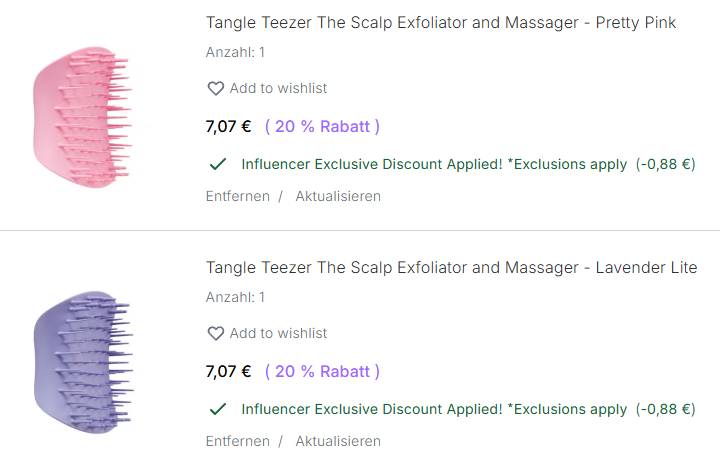Click green checkmark beside Pretty Pink discount
720x460 pixels.
pos(217,164)
